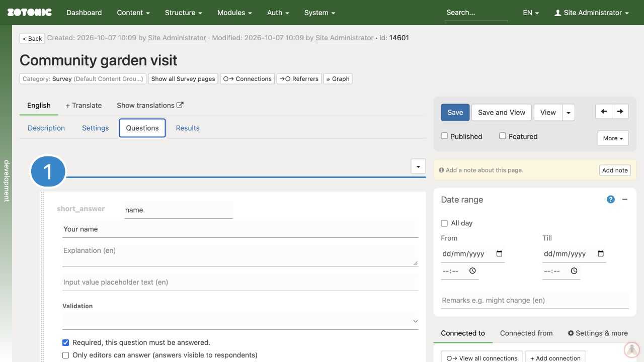Click + Add connection
The width and height of the screenshot is (644, 362).
555,358
